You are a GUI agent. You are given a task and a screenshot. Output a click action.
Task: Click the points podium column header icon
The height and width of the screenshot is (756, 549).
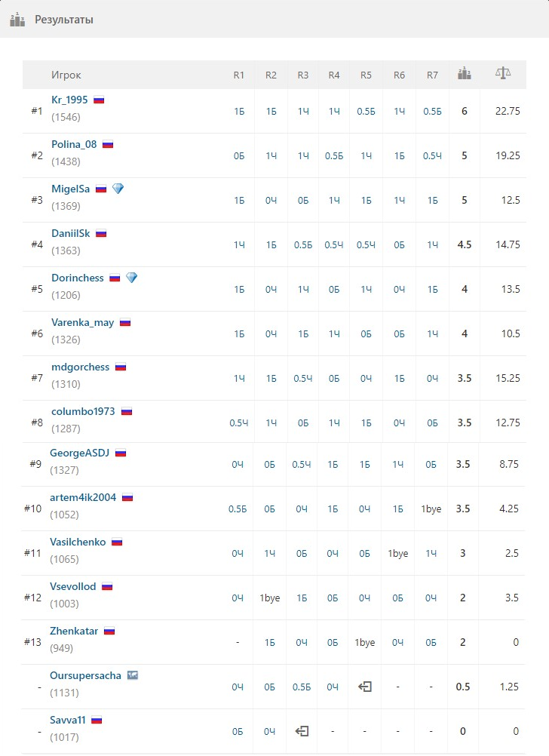coord(465,74)
